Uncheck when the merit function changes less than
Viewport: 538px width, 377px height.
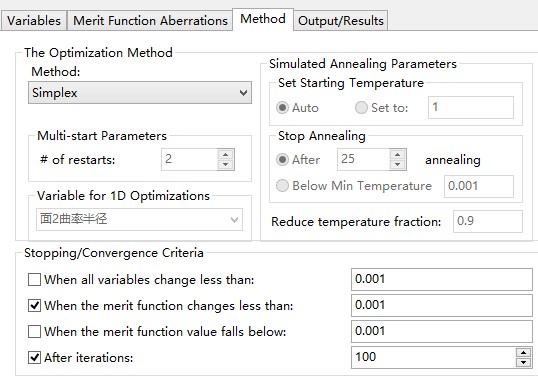pos(34,305)
